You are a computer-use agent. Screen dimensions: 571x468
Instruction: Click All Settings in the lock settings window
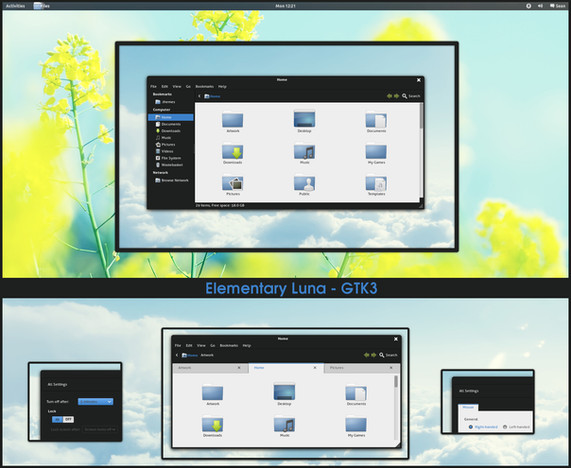(57, 384)
